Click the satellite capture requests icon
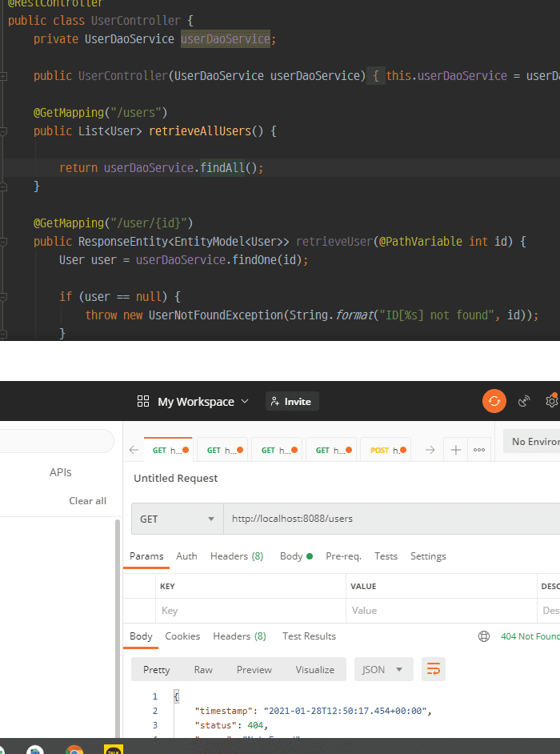 (x=525, y=401)
